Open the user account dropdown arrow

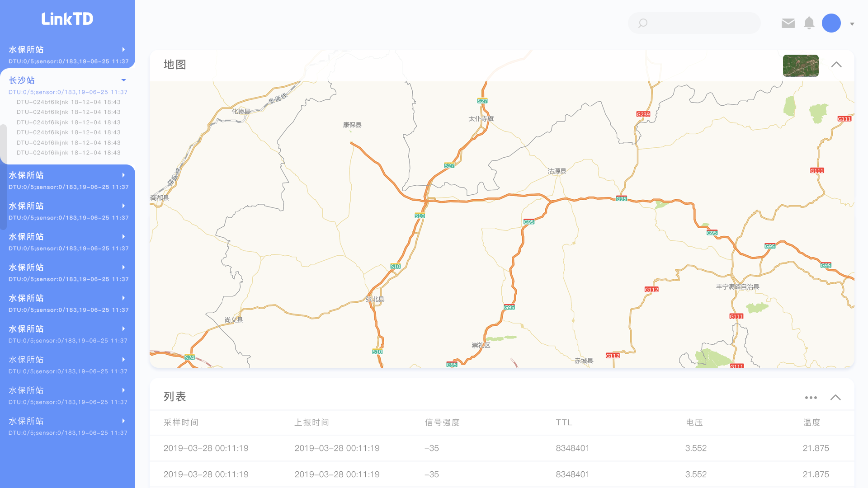(x=852, y=24)
